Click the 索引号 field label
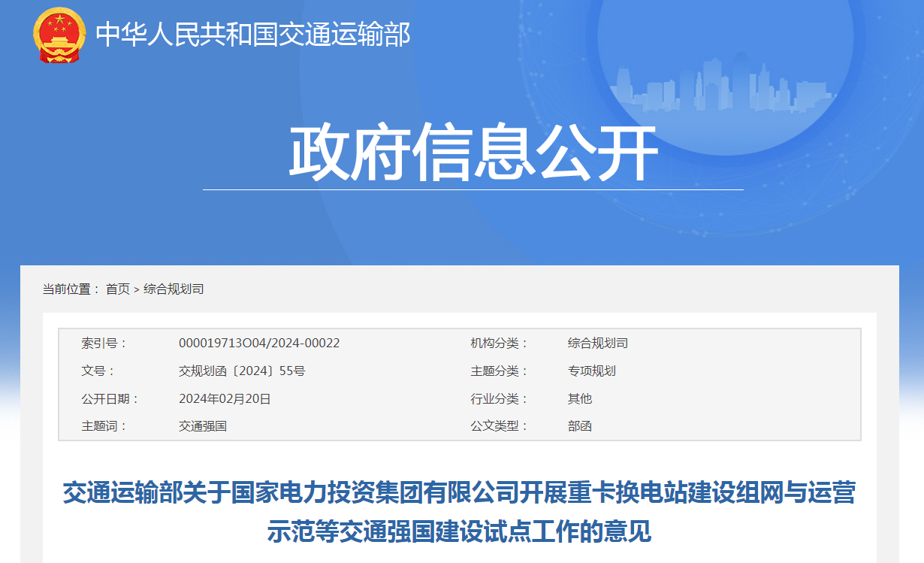This screenshot has height=563, width=924. click(x=104, y=343)
